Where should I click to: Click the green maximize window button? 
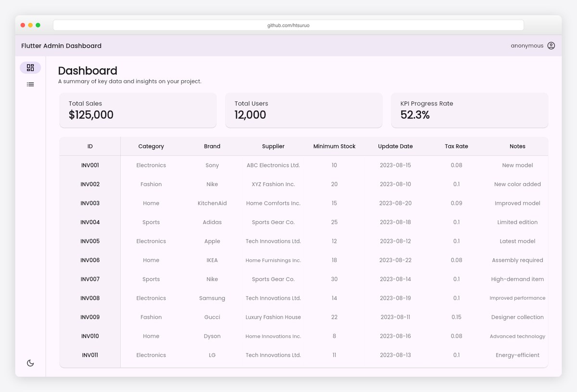click(x=38, y=25)
